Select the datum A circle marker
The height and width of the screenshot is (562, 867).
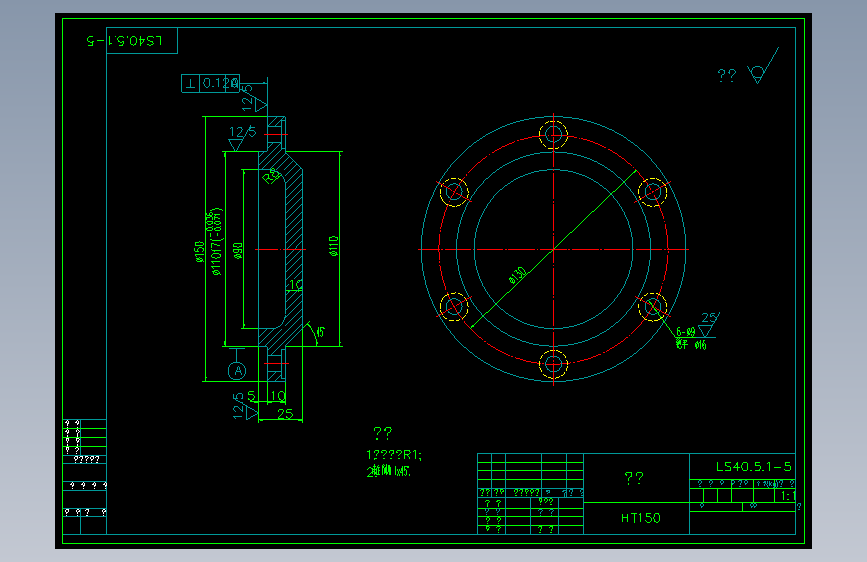click(237, 371)
